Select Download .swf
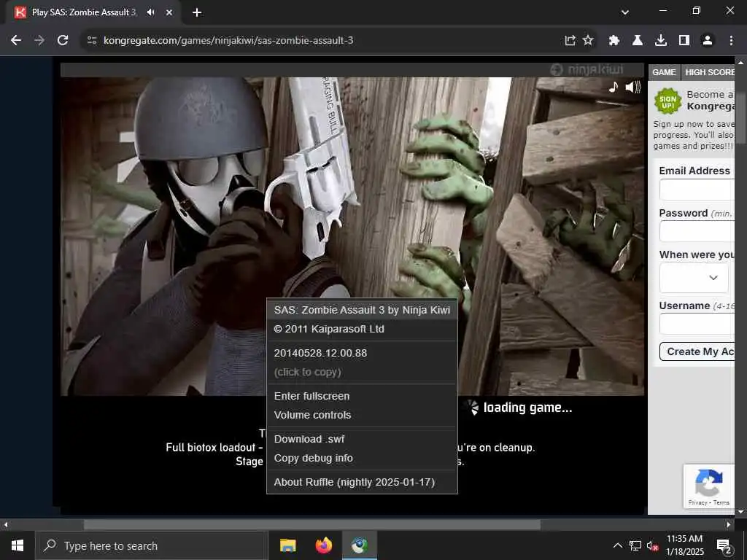747x560 pixels. click(x=362, y=439)
